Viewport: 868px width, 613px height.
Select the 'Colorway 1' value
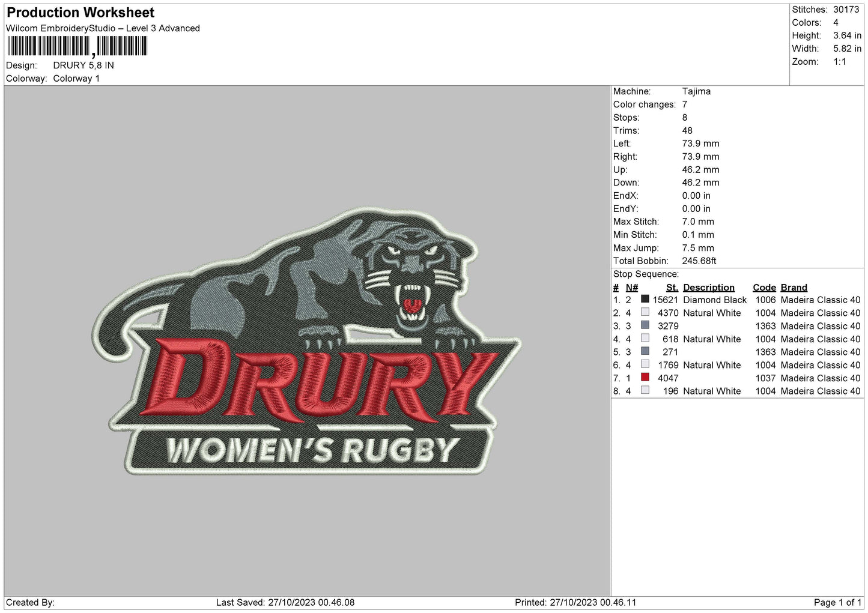point(76,79)
